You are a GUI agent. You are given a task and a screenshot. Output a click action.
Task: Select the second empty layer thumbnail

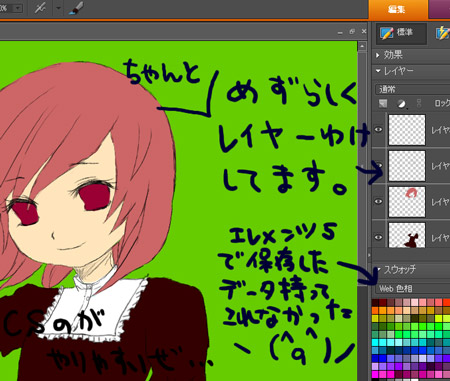[407, 166]
